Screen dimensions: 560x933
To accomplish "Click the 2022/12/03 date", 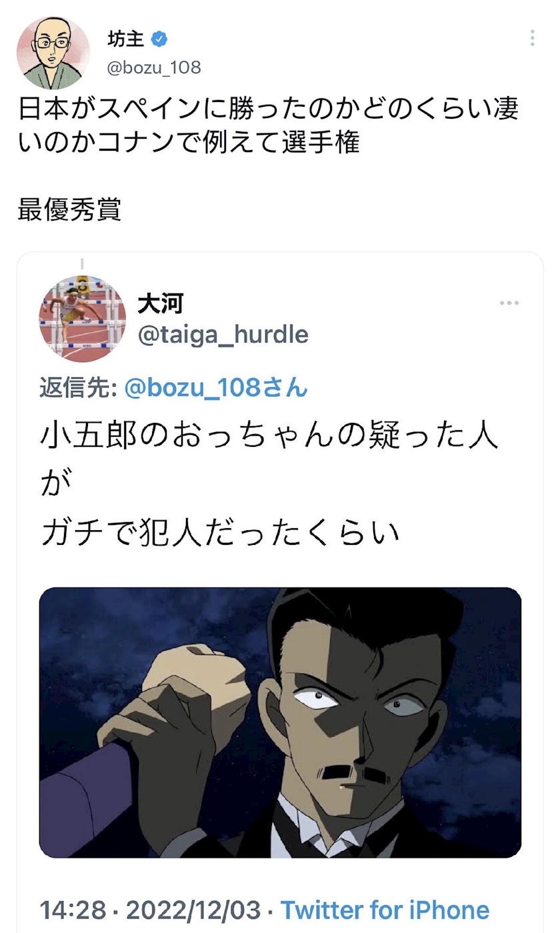I will 195,910.
